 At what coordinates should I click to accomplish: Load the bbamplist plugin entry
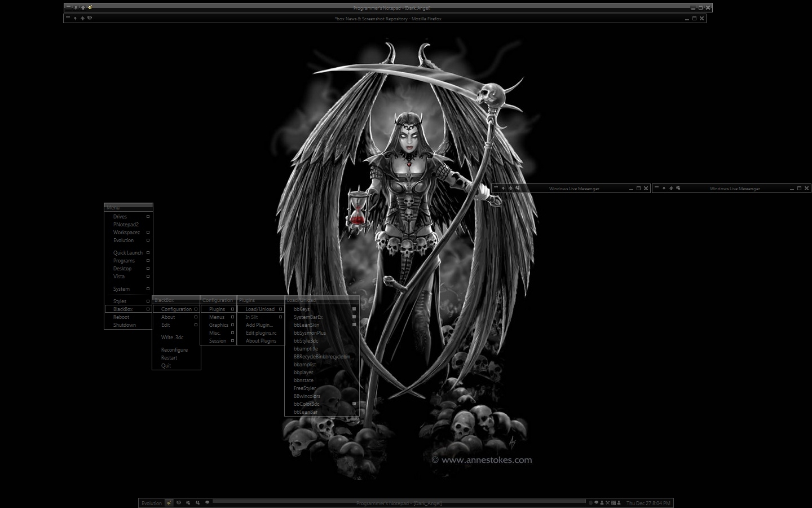click(322, 365)
